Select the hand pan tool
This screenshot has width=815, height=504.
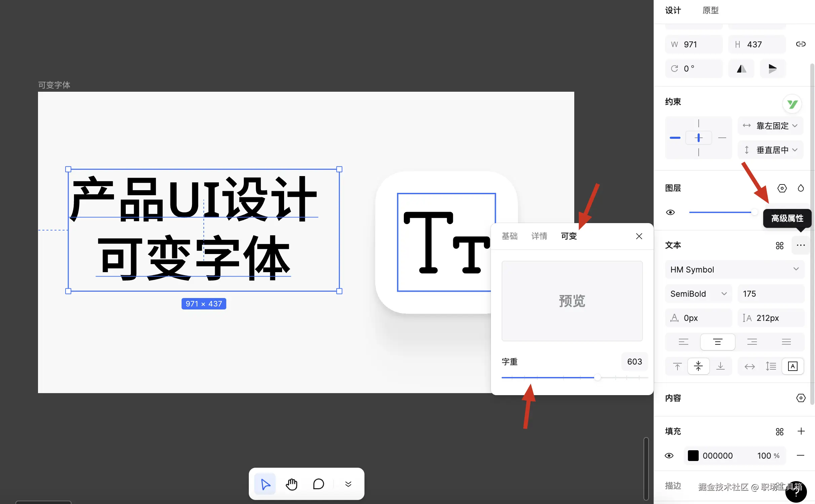pos(292,484)
